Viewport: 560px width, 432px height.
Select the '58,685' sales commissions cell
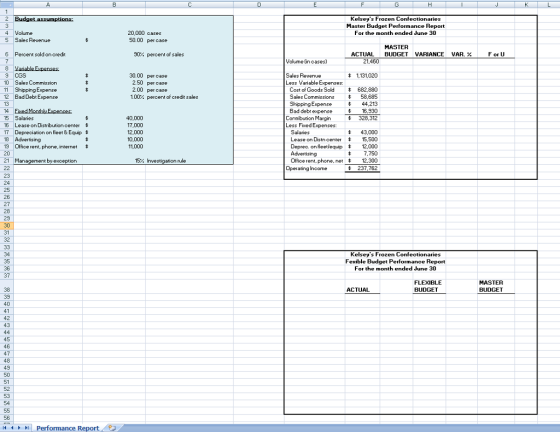369,97
